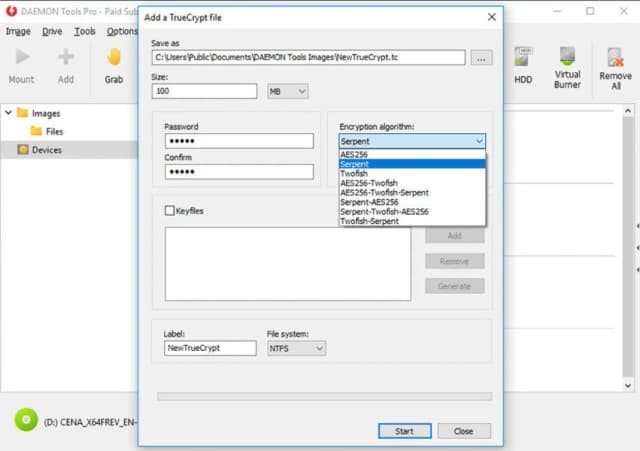
Task: Click the browse ellipsis button
Action: pyautogui.click(x=482, y=58)
